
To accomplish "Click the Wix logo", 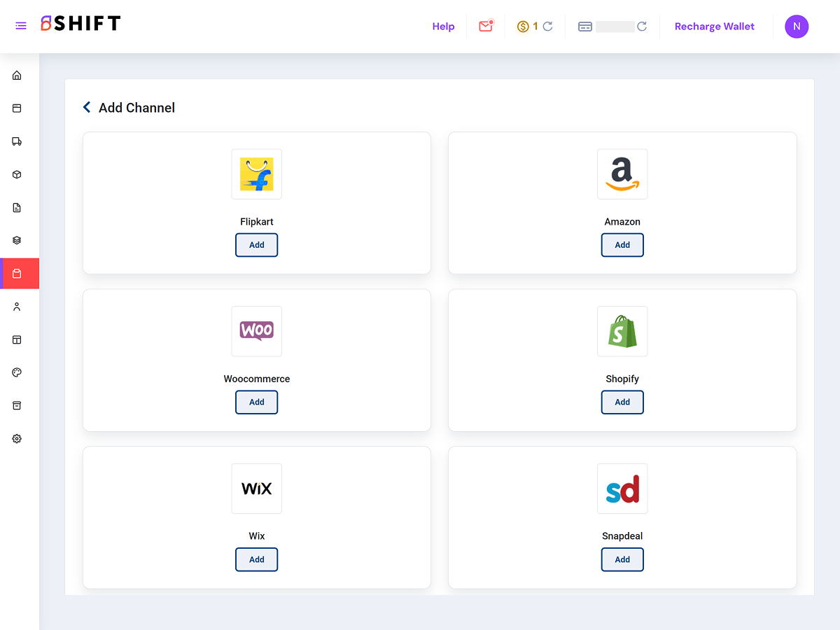I will [257, 489].
